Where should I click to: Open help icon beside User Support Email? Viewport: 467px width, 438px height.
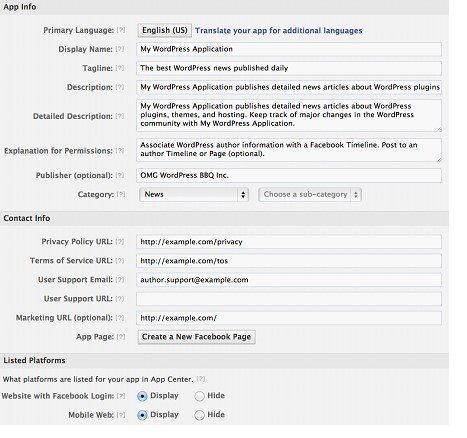[120, 280]
